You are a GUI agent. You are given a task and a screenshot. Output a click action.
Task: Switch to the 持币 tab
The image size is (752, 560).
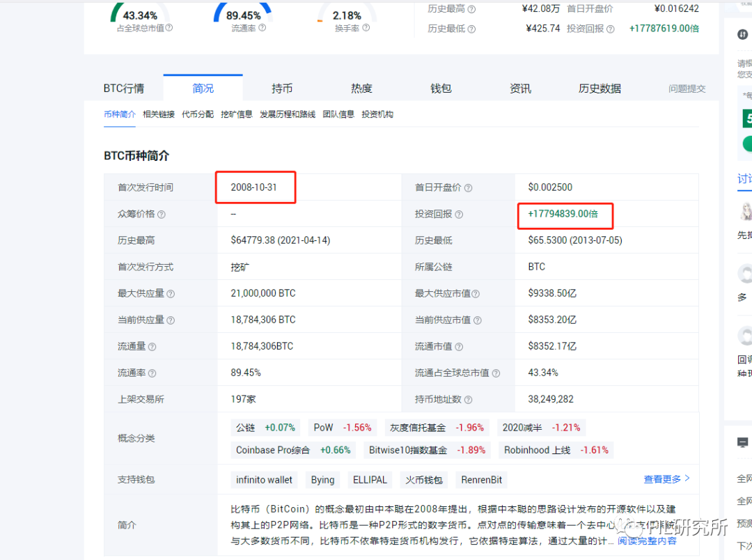282,88
